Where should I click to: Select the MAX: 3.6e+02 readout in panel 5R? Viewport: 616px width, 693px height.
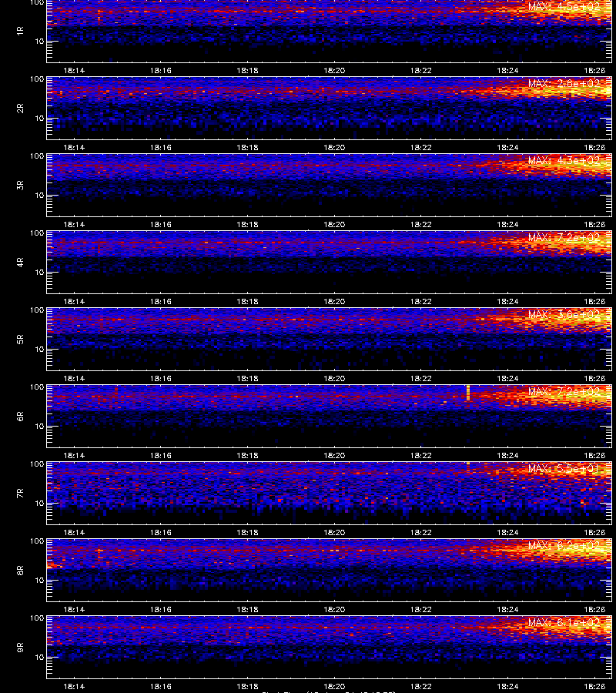click(564, 315)
